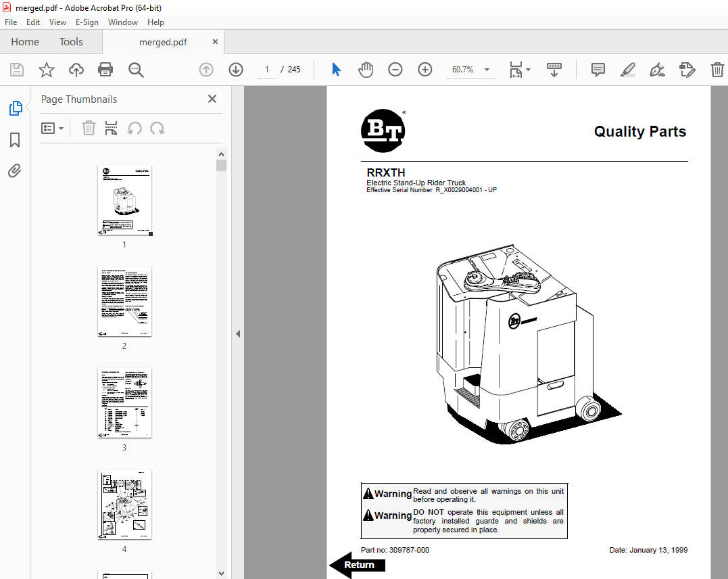This screenshot has height=579, width=728.
Task: Open the File menu
Action: click(x=11, y=22)
